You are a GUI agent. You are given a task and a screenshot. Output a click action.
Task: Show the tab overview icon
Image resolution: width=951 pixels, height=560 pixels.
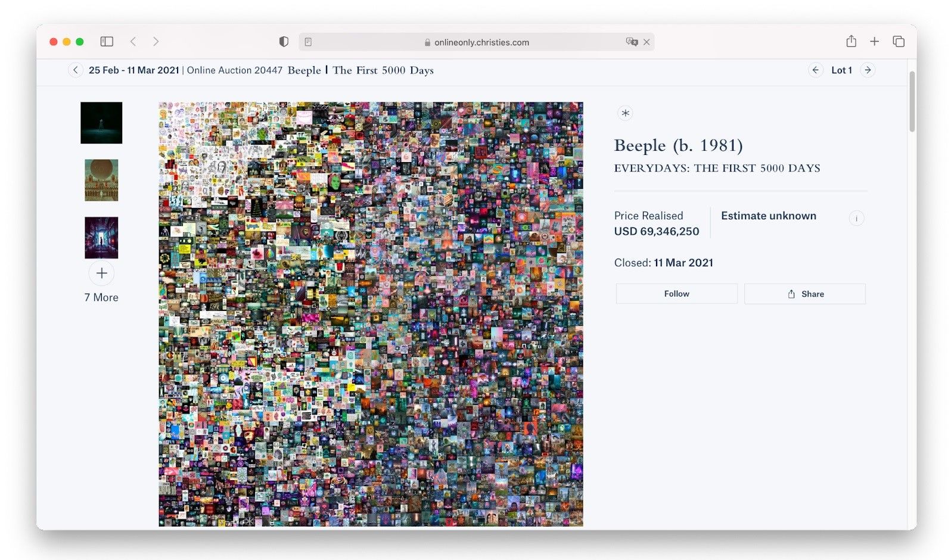[x=899, y=42]
